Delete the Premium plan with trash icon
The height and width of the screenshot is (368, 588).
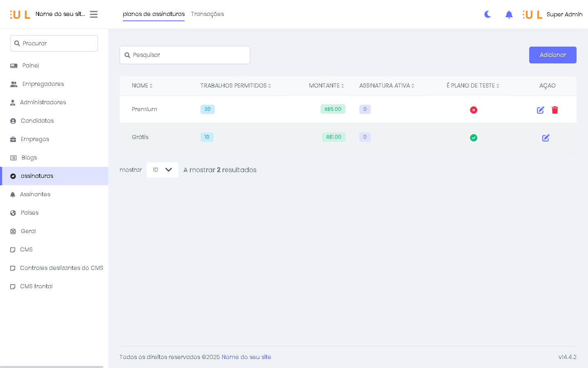555,110
